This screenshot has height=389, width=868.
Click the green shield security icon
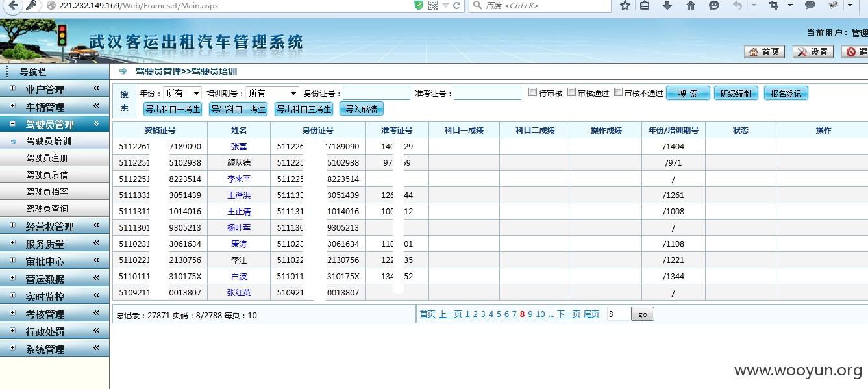419,6
